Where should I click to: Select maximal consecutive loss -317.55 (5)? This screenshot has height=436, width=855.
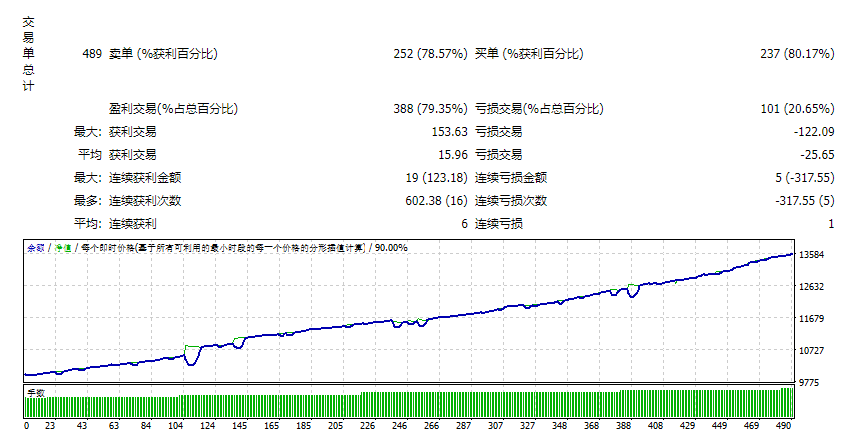805,201
